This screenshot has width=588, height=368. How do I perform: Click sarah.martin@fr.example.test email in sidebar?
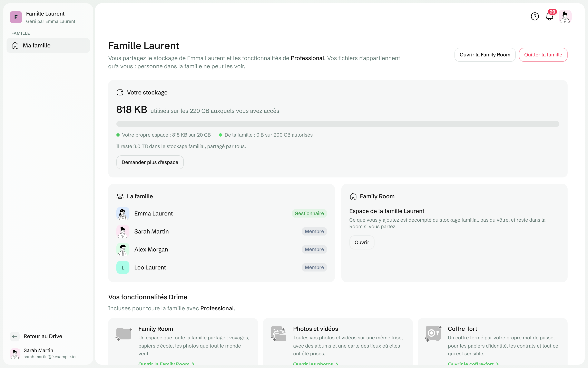click(51, 357)
